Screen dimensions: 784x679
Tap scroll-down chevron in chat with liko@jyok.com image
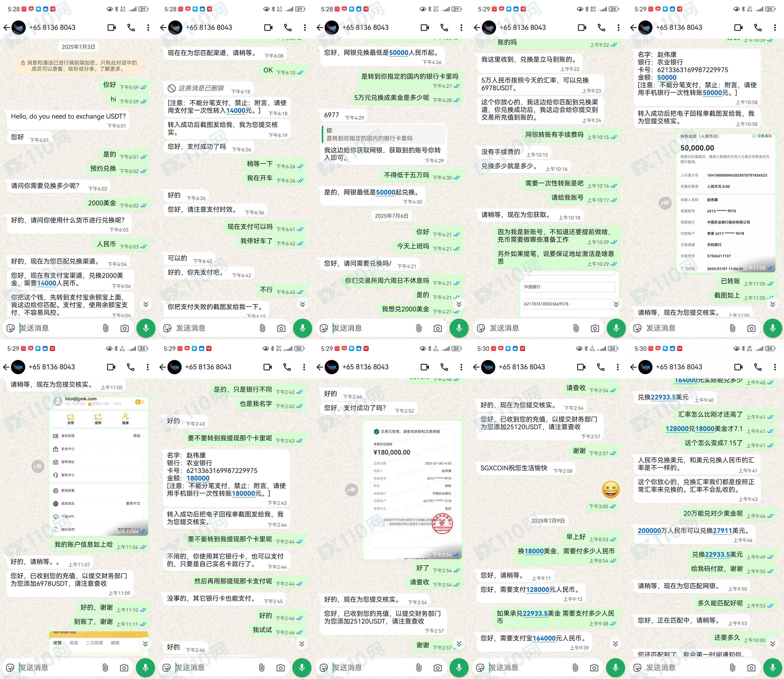[x=145, y=643]
